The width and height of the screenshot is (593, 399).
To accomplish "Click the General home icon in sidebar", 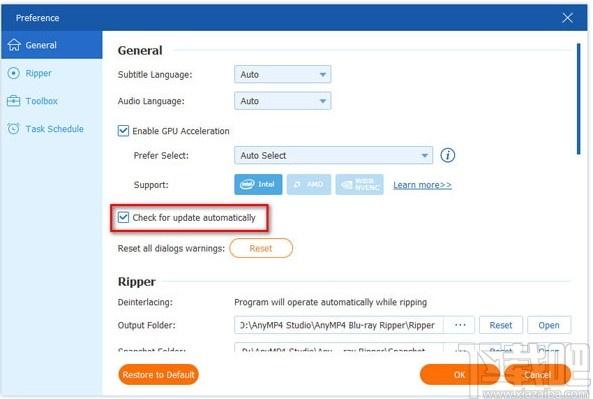I will click(x=14, y=45).
